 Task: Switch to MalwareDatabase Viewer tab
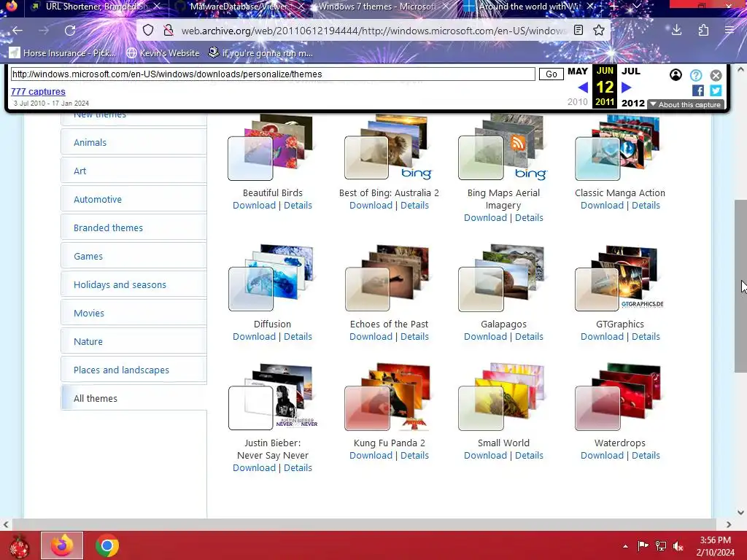[x=239, y=7]
